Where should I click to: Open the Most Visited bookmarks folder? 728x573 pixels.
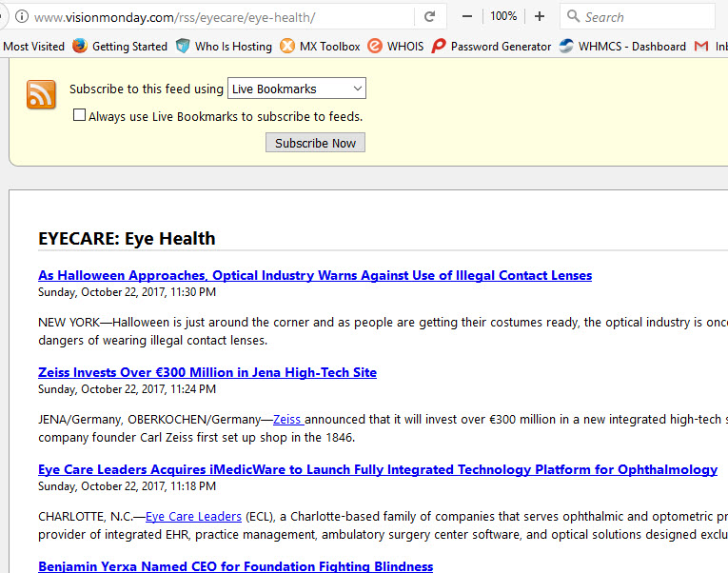(x=33, y=47)
